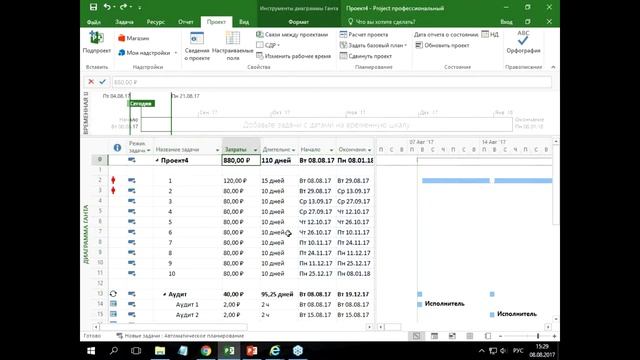Viewport: 640px width, 360px height.
Task: Collapse the Аудит summary task
Action: point(165,294)
